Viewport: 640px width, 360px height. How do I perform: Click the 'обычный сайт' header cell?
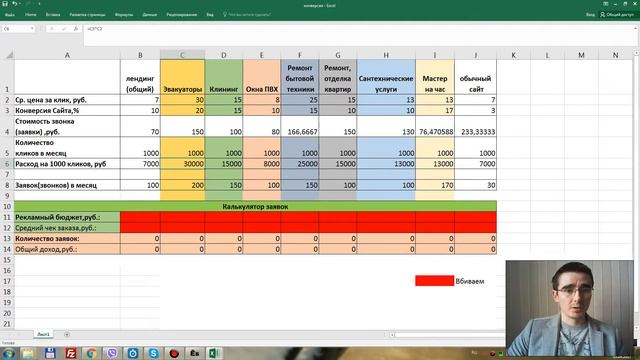(475, 77)
